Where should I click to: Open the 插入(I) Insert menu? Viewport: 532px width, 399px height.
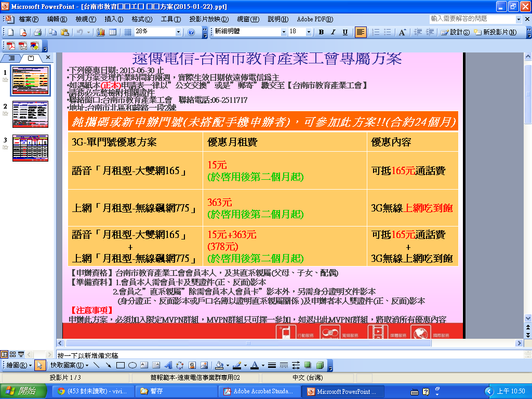(x=114, y=19)
